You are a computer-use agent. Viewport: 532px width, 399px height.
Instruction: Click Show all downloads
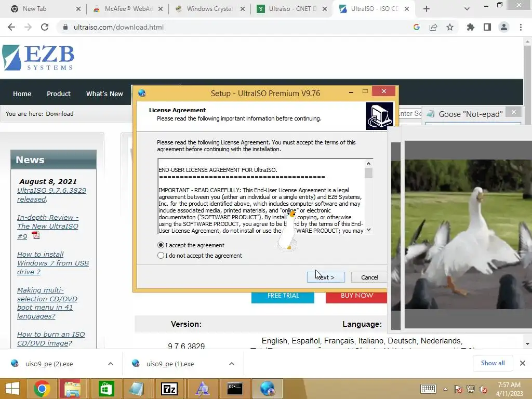[x=493, y=363]
